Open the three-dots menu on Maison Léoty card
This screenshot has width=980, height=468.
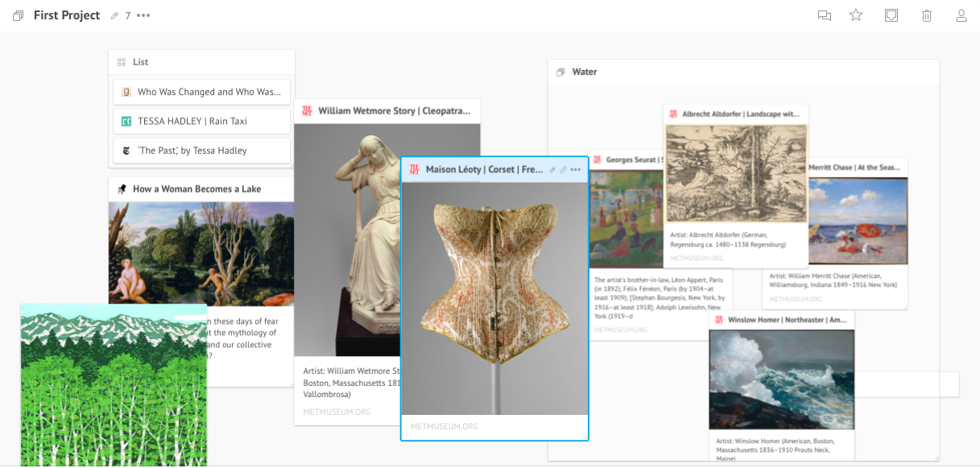576,169
